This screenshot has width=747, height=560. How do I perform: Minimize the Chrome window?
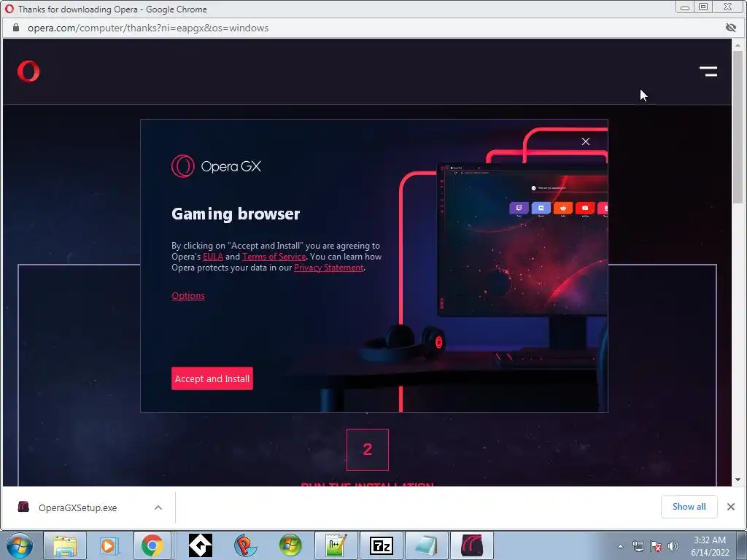(684, 7)
